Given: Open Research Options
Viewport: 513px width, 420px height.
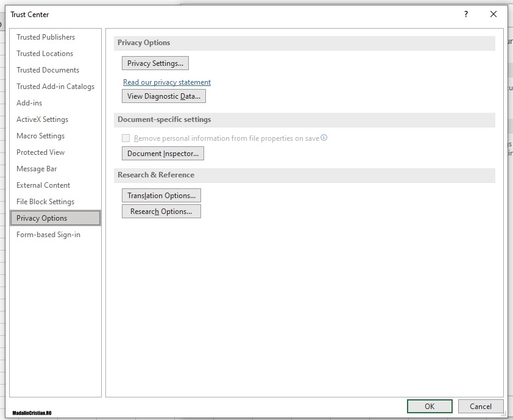Looking at the screenshot, I should 161,212.
